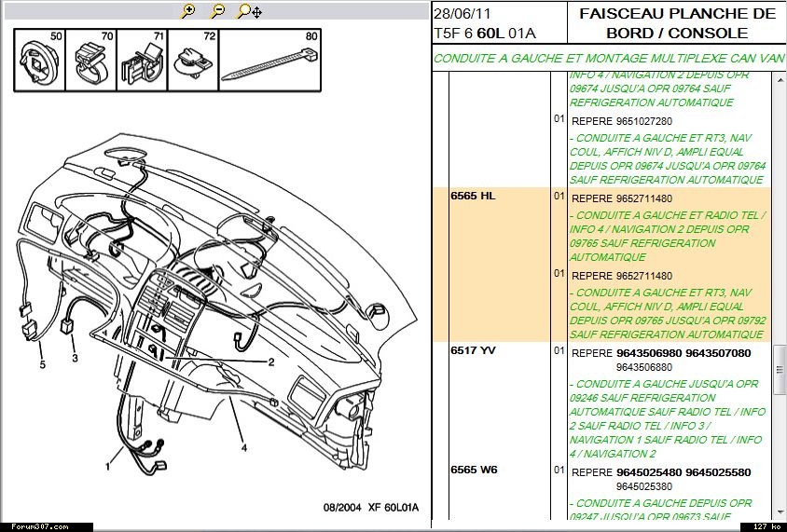
Task: Select fastener thumbnail number 72
Action: pyautogui.click(x=193, y=60)
